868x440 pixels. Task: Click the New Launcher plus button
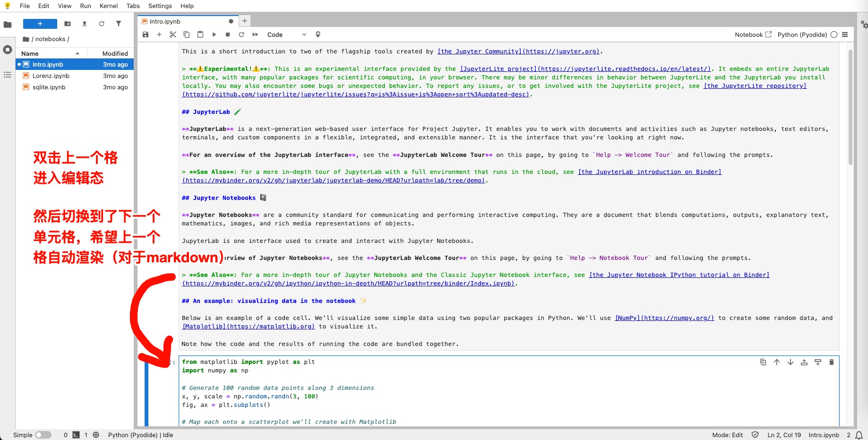40,24
